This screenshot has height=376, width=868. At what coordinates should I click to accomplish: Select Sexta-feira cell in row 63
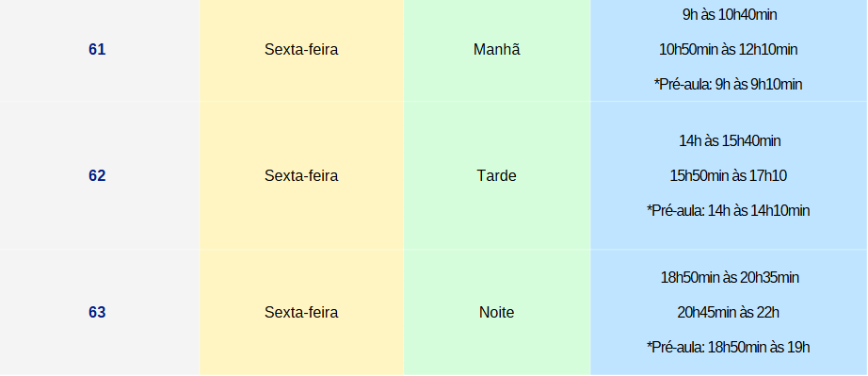[x=301, y=312]
